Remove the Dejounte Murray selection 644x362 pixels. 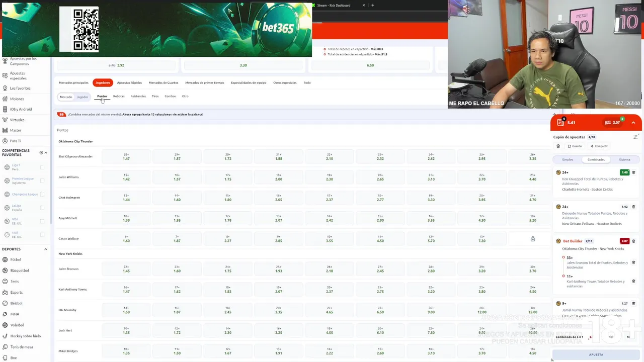point(633,207)
